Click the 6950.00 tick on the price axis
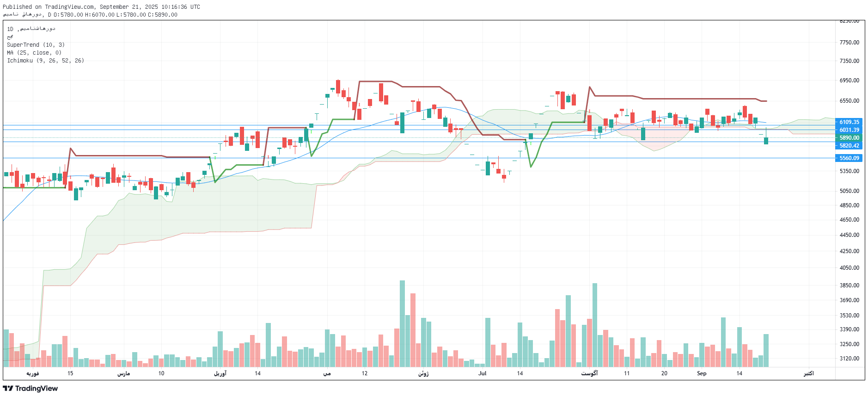The image size is (868, 397). pos(849,81)
